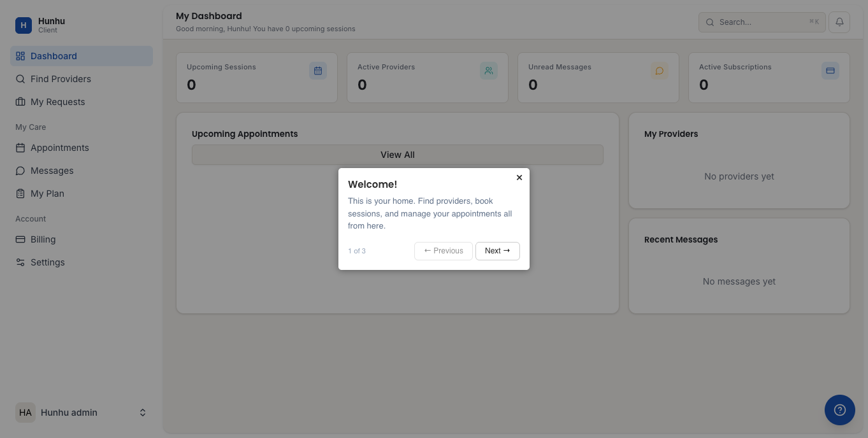Click the '1 of 3' step indicator
This screenshot has height=438, width=868.
pos(357,251)
